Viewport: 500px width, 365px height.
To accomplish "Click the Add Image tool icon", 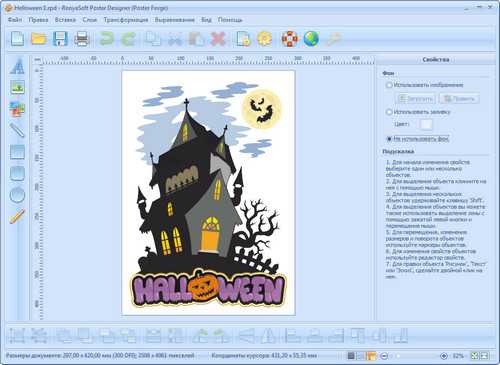I will pyautogui.click(x=17, y=87).
